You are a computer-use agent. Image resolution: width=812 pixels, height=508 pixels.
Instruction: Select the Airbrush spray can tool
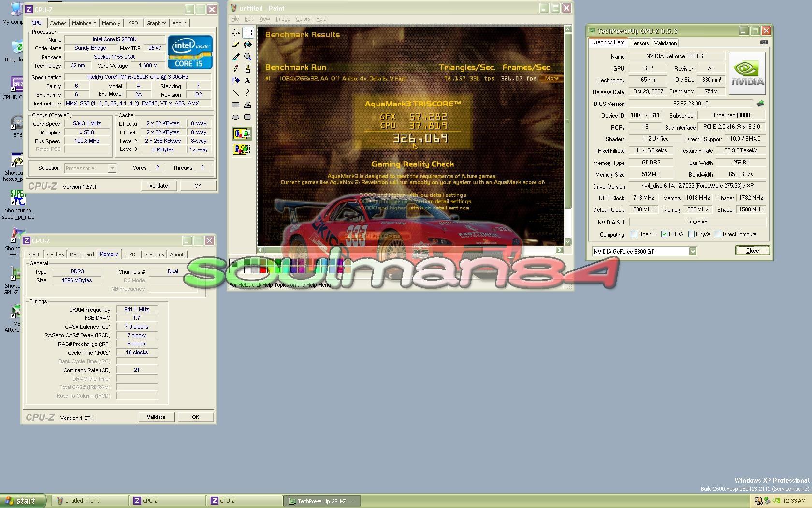click(x=236, y=81)
